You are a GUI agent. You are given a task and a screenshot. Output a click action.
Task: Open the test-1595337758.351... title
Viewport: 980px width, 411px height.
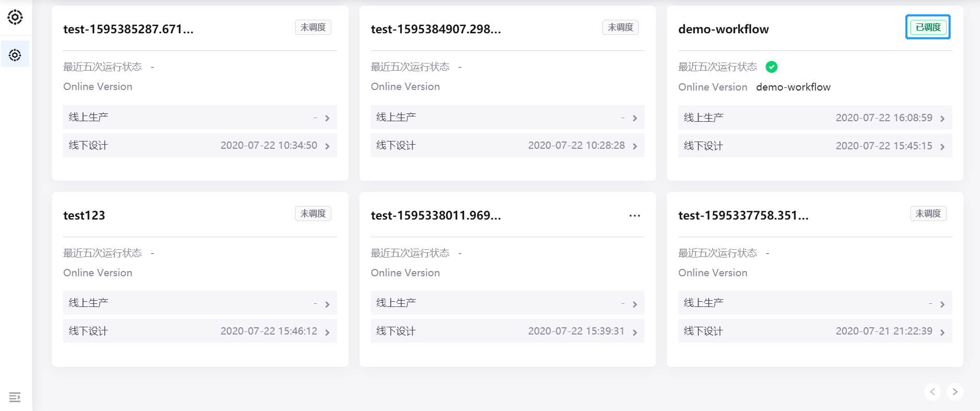pyautogui.click(x=743, y=215)
